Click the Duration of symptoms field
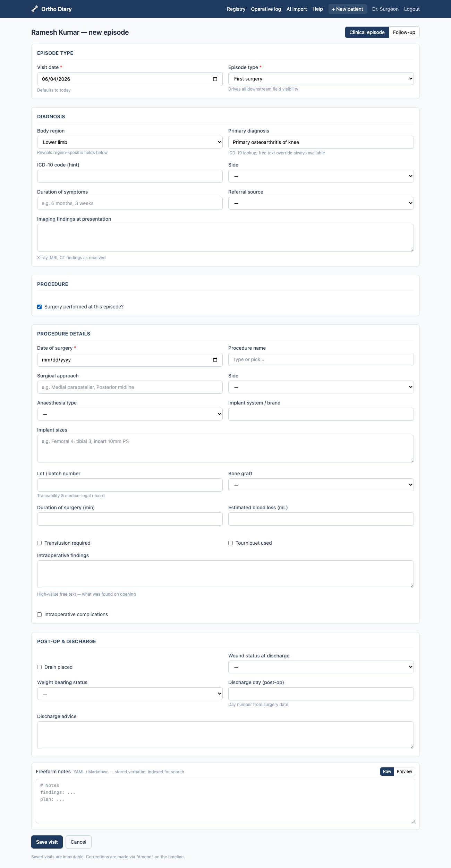The width and height of the screenshot is (451, 868). [130, 203]
